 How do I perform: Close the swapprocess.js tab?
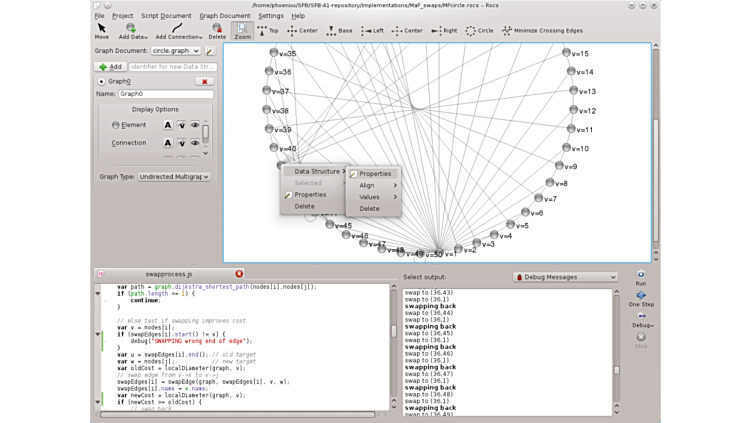(239, 273)
